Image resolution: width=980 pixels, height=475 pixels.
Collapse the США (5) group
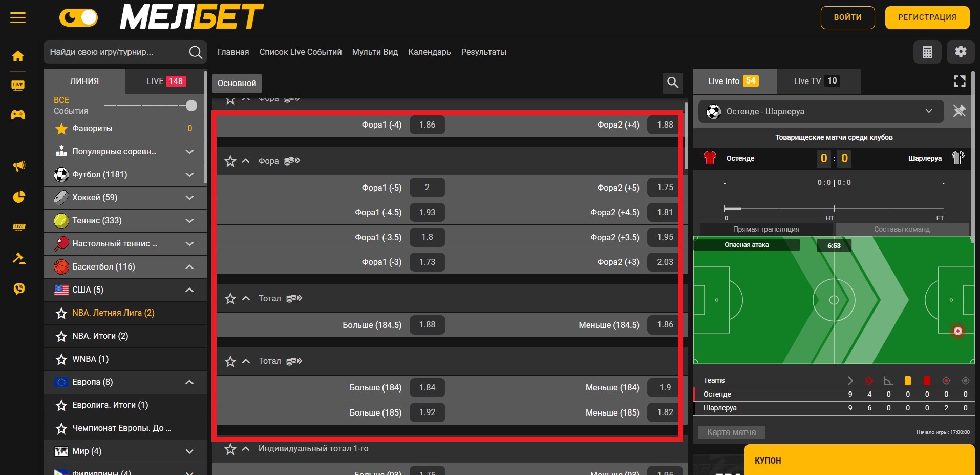(x=189, y=290)
